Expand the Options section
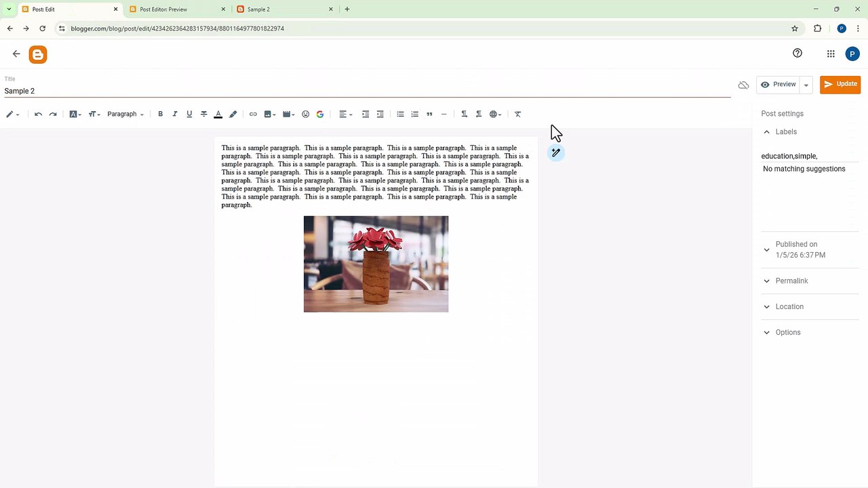 tap(810, 332)
